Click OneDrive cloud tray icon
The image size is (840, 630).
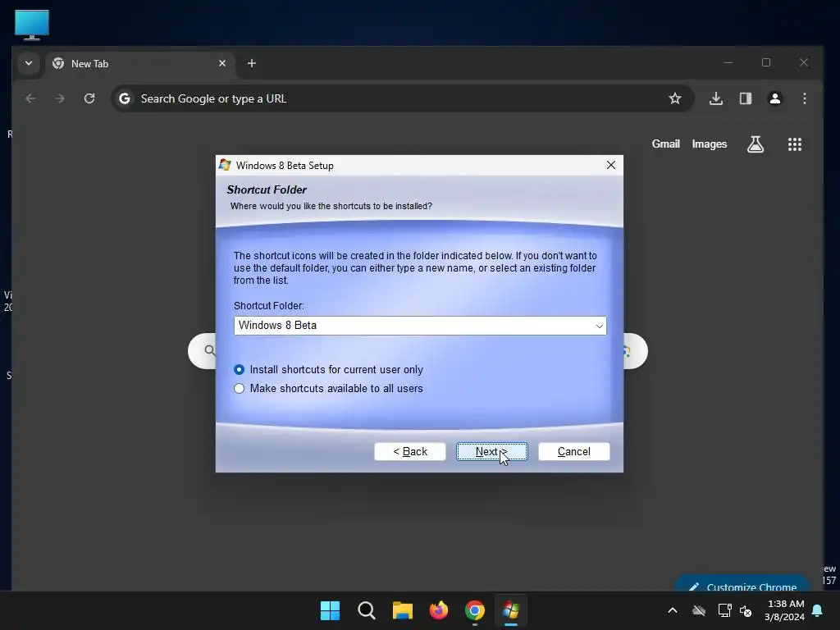[x=699, y=610]
